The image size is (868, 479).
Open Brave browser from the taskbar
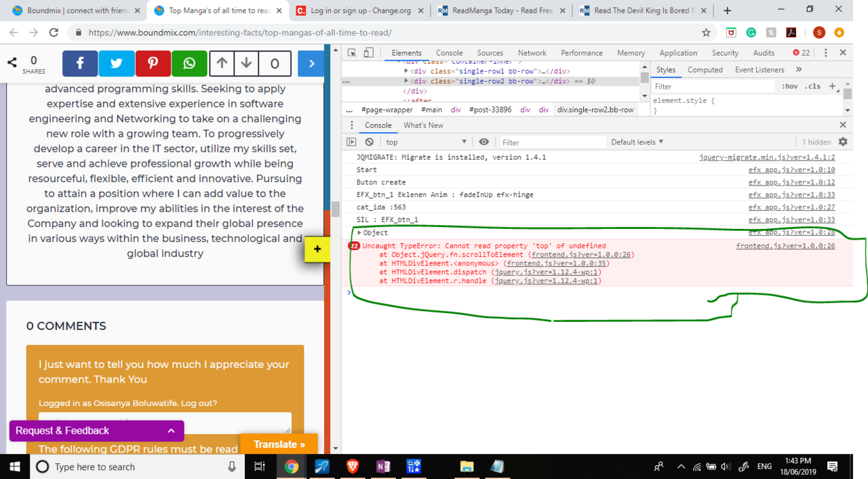click(352, 467)
